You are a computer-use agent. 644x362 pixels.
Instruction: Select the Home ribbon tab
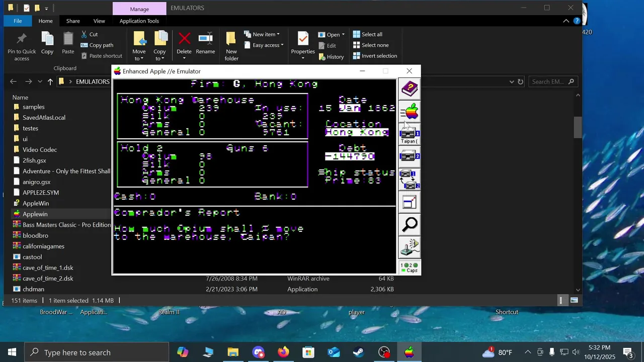pos(45,21)
